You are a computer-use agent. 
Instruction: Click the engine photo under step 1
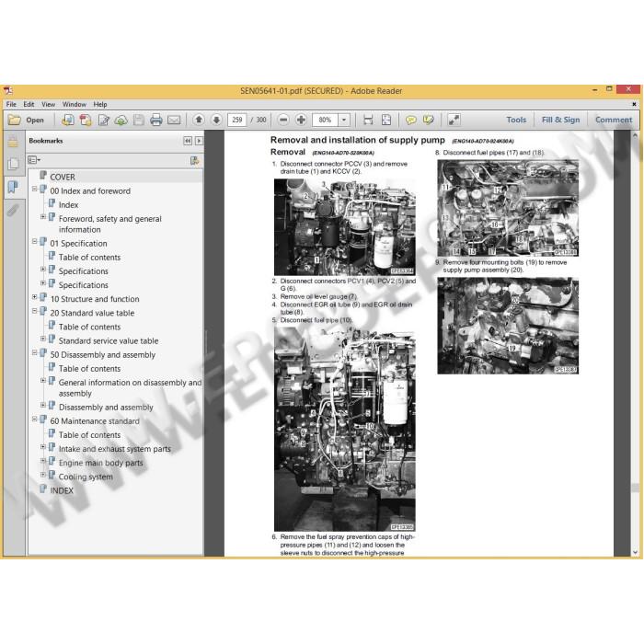[x=345, y=227]
